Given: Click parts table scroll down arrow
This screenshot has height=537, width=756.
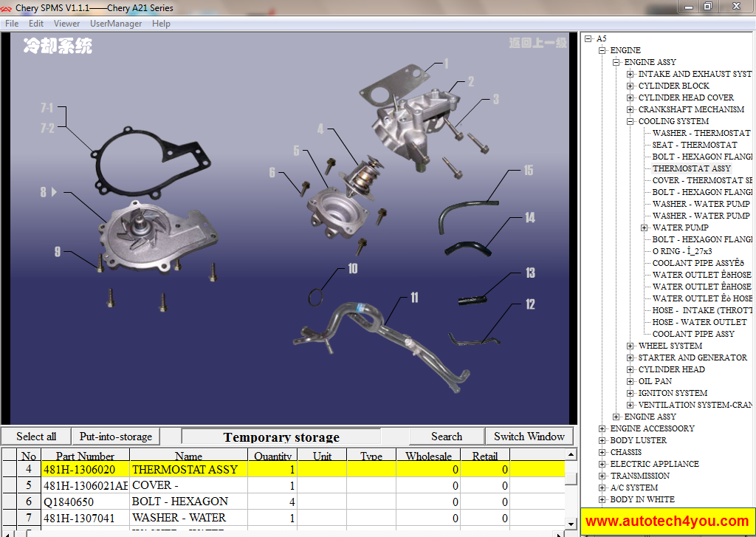Looking at the screenshot, I should (571, 524).
